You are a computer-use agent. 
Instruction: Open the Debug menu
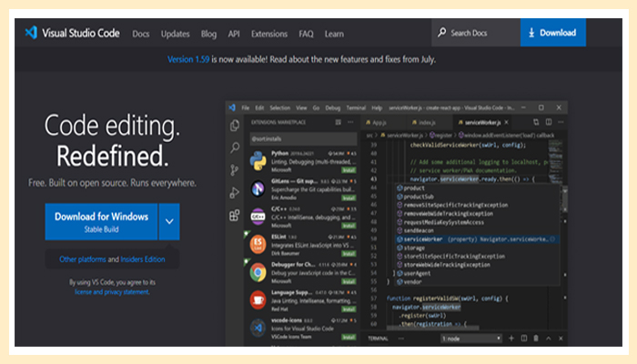(x=333, y=108)
